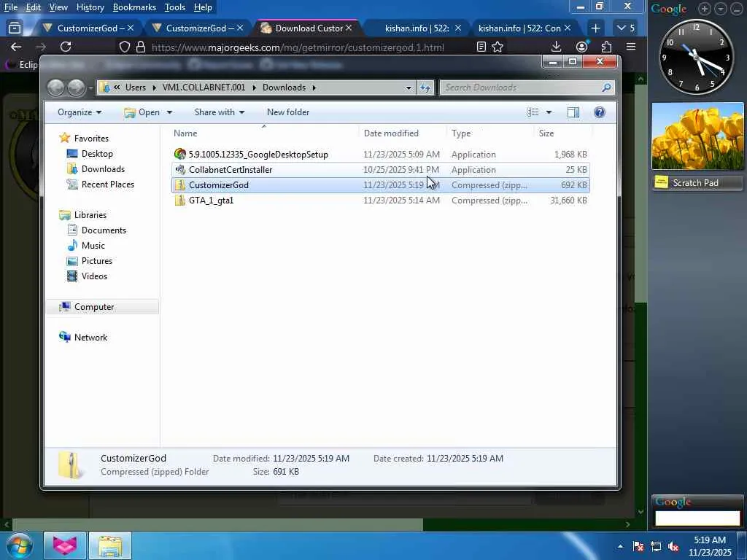This screenshot has height=560, width=747.
Task: Open the Documents library
Action: [104, 230]
